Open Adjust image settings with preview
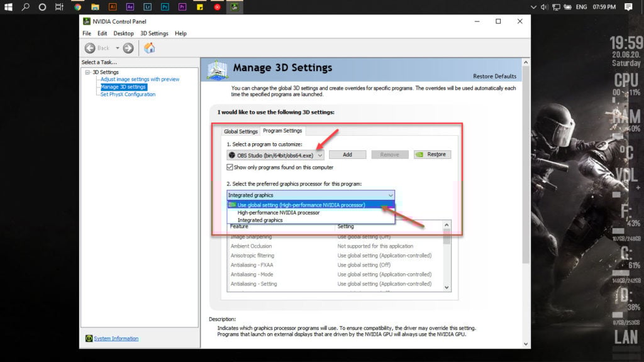This screenshot has width=644, height=362. pyautogui.click(x=140, y=79)
